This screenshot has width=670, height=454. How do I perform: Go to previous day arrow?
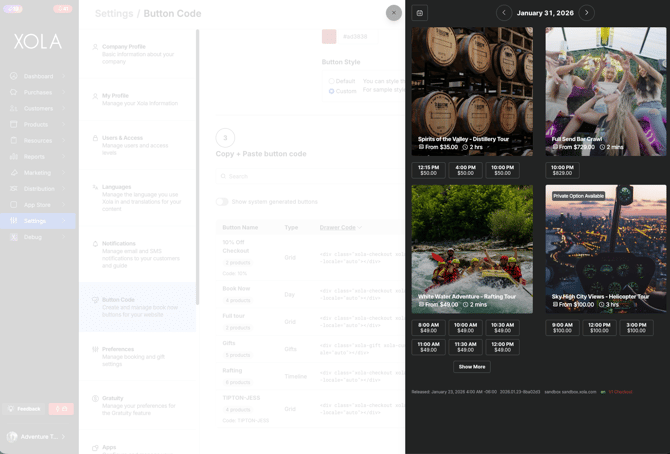point(504,13)
